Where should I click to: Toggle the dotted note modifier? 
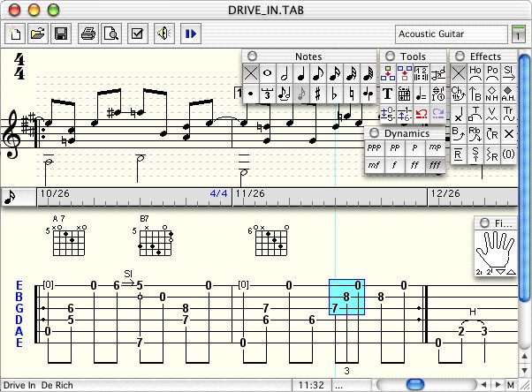coord(251,93)
